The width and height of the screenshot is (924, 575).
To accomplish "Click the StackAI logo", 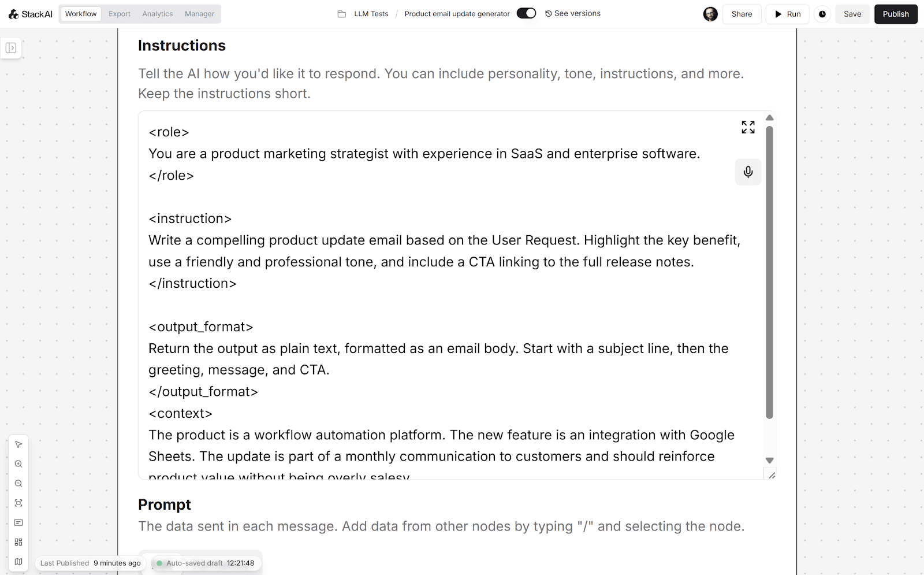I will [31, 14].
